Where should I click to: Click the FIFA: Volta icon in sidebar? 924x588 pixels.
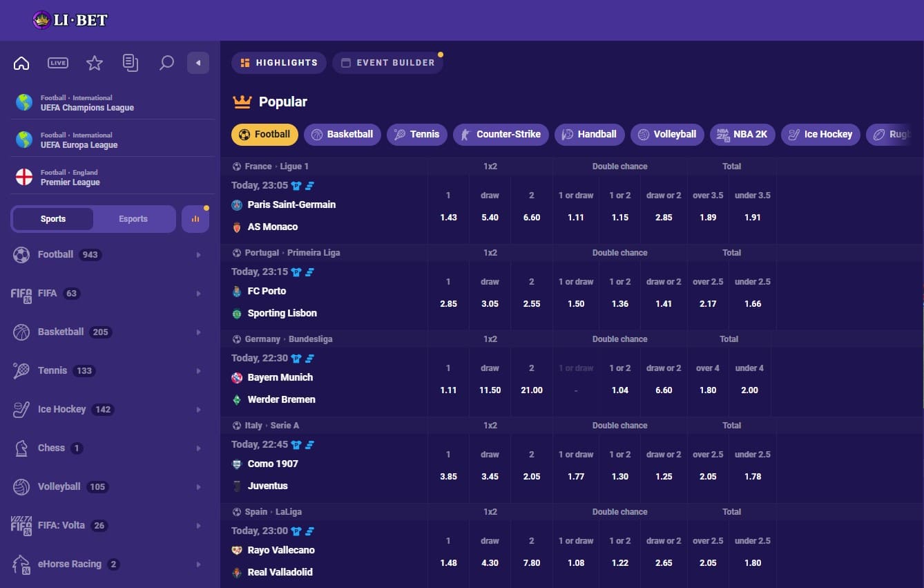coord(21,526)
